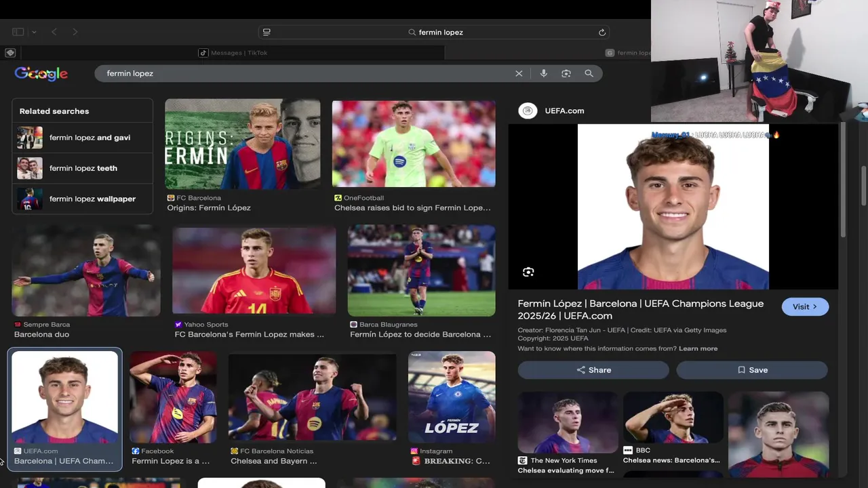Click the 'Chelsea and Bayern ...' caption text
868x488 pixels.
coord(274,461)
